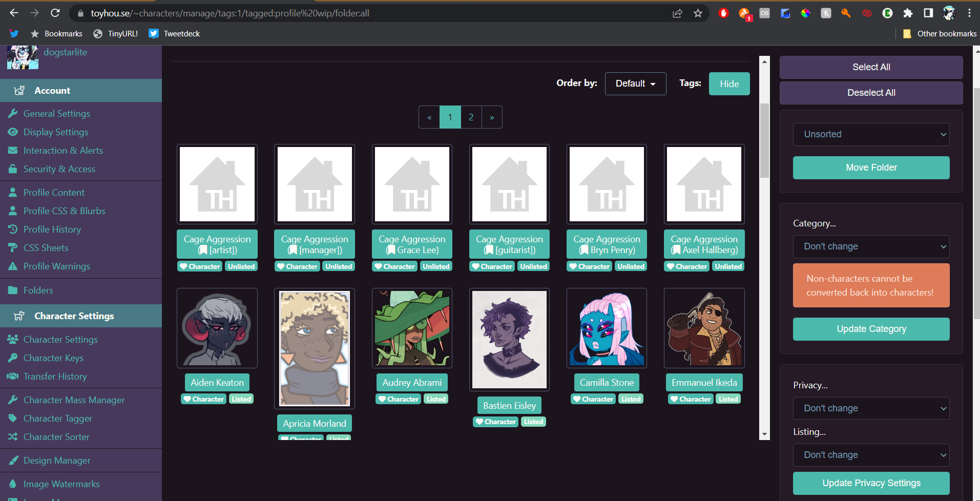Image resolution: width=980 pixels, height=501 pixels.
Task: Hide the tags panel
Action: [x=729, y=83]
